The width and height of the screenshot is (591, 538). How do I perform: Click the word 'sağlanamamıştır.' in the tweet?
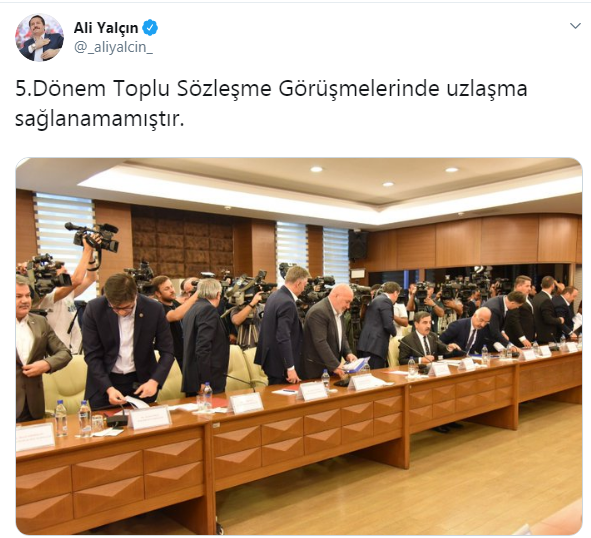100,119
